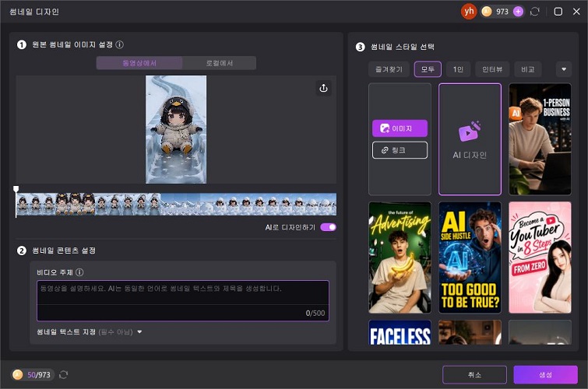Screen dimensions: 588x389
Task: Select the 1인 style filter
Action: [458, 69]
